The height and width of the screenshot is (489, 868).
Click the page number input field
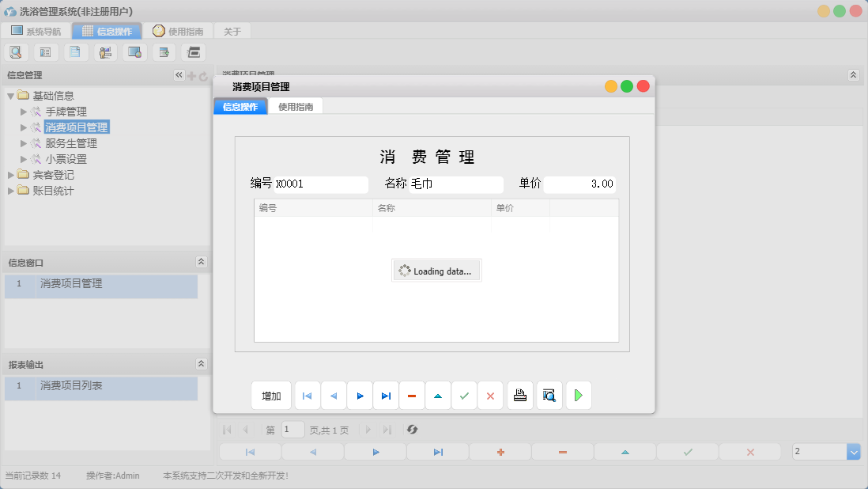[x=292, y=430]
